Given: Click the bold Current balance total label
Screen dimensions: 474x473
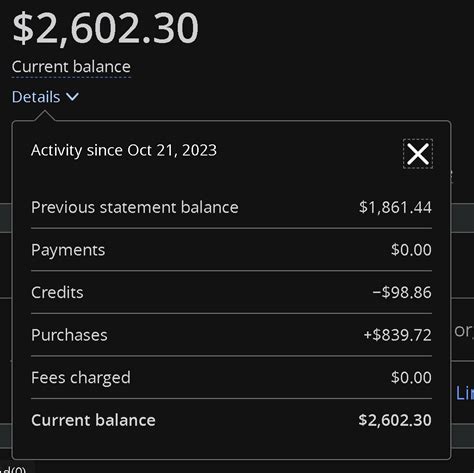Looking at the screenshot, I should click(x=93, y=420).
